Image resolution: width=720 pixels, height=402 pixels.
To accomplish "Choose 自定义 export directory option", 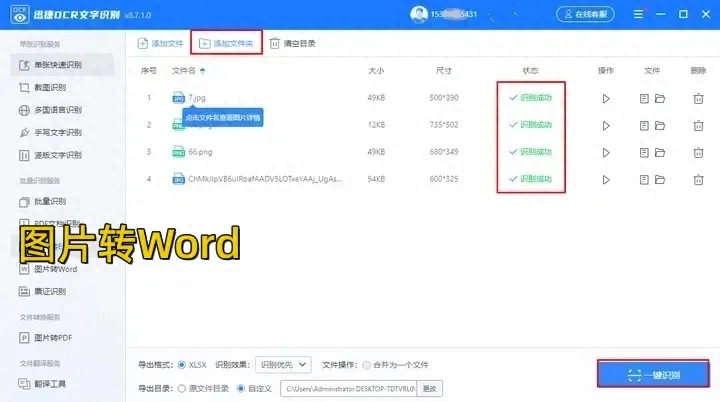I will click(x=241, y=389).
